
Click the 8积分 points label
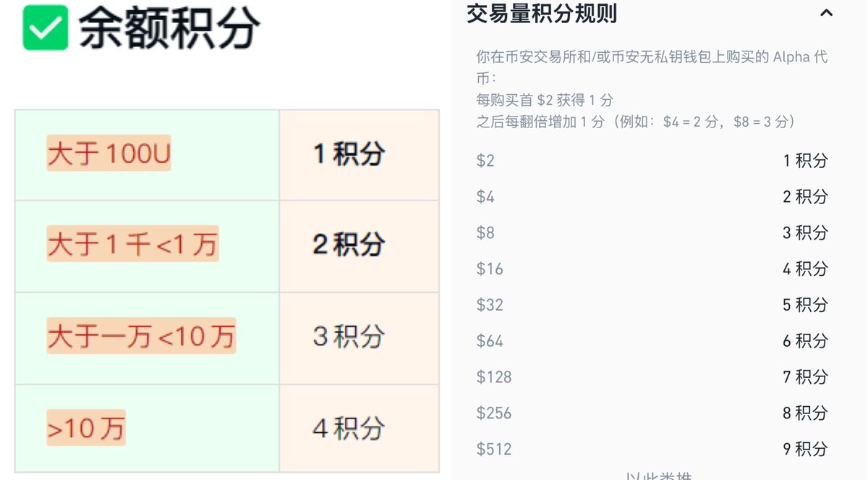(805, 413)
